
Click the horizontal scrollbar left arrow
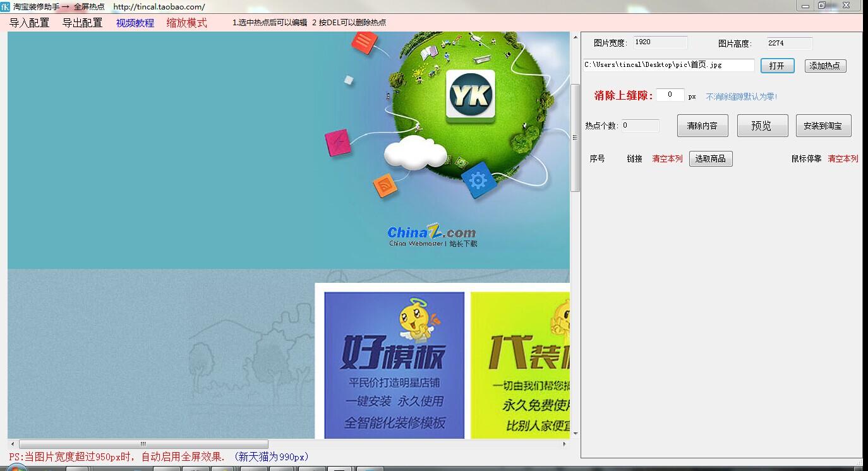tap(12, 444)
